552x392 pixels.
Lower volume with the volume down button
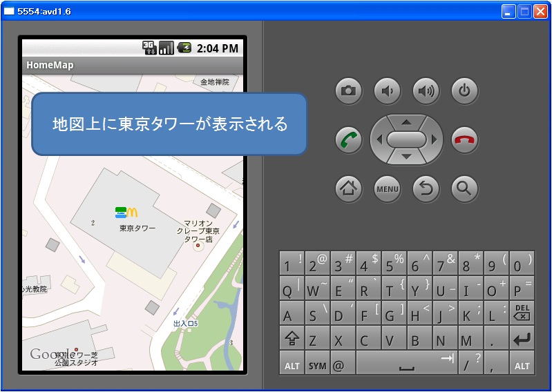(x=388, y=91)
